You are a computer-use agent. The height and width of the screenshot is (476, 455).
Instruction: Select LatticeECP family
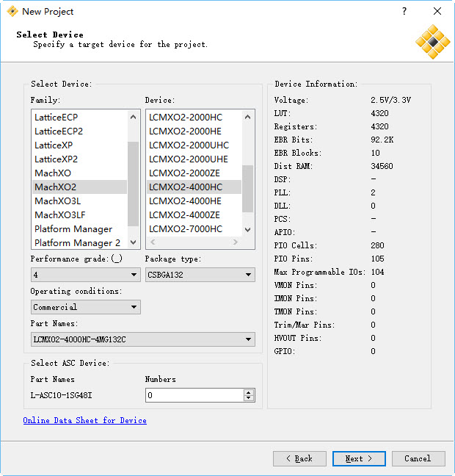point(79,118)
